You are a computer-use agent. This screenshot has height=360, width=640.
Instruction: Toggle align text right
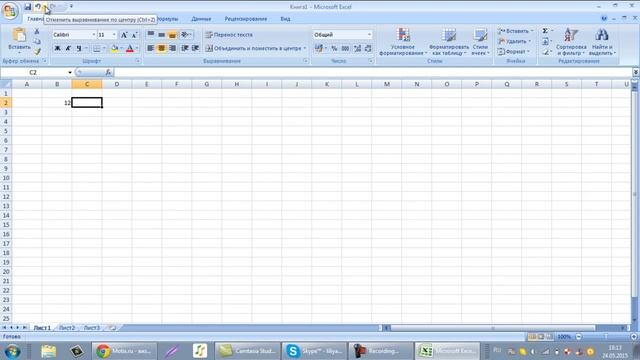[x=172, y=48]
